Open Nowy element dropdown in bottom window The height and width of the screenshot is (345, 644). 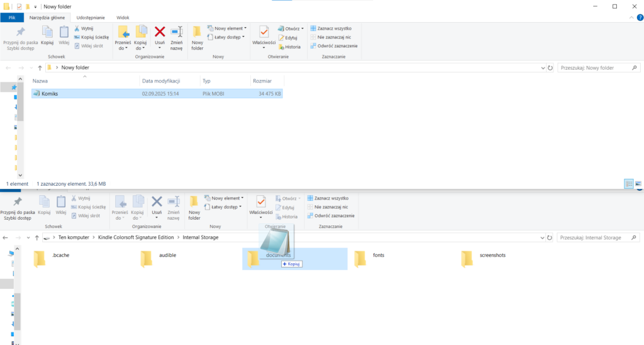pyautogui.click(x=224, y=198)
